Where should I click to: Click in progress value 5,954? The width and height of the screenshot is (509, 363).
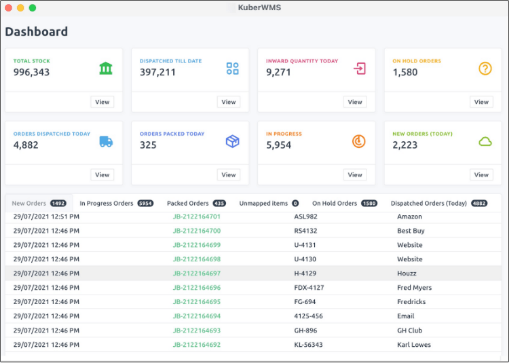tap(278, 145)
